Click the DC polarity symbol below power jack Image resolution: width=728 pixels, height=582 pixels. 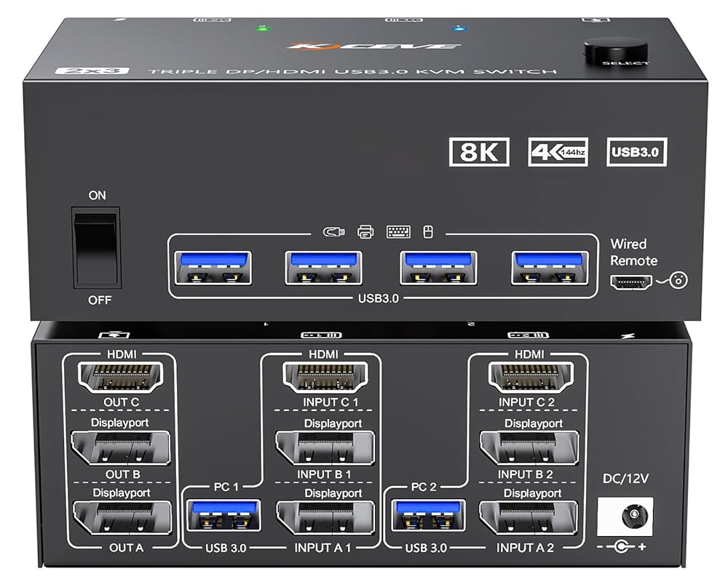point(621,547)
